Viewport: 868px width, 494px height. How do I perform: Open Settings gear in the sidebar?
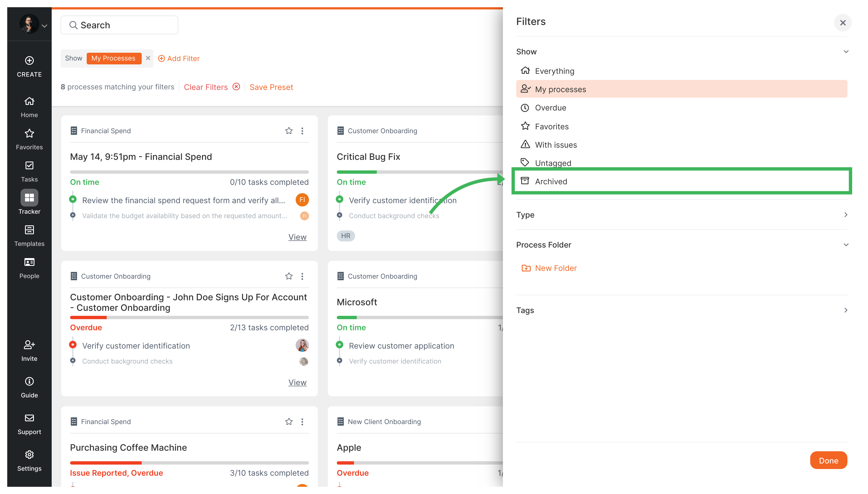[x=29, y=455]
